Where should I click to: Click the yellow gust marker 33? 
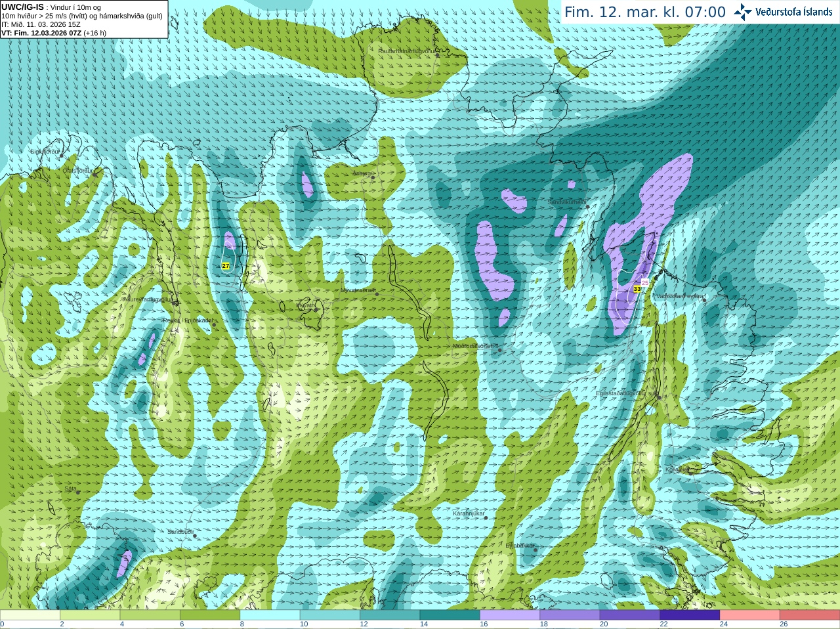pyautogui.click(x=637, y=289)
